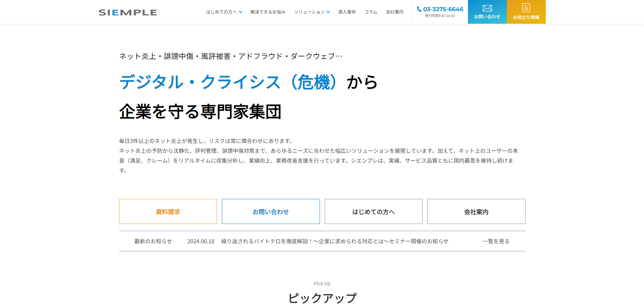Viewport: 644px width, 308px height.
Task: Click the envelope icon in header
Action: 487,8
